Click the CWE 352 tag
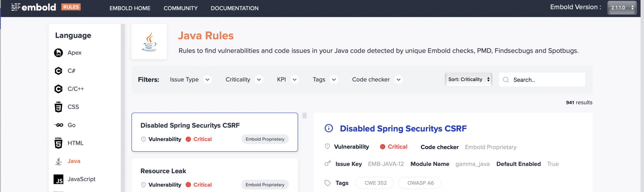644x192 pixels. click(375, 183)
